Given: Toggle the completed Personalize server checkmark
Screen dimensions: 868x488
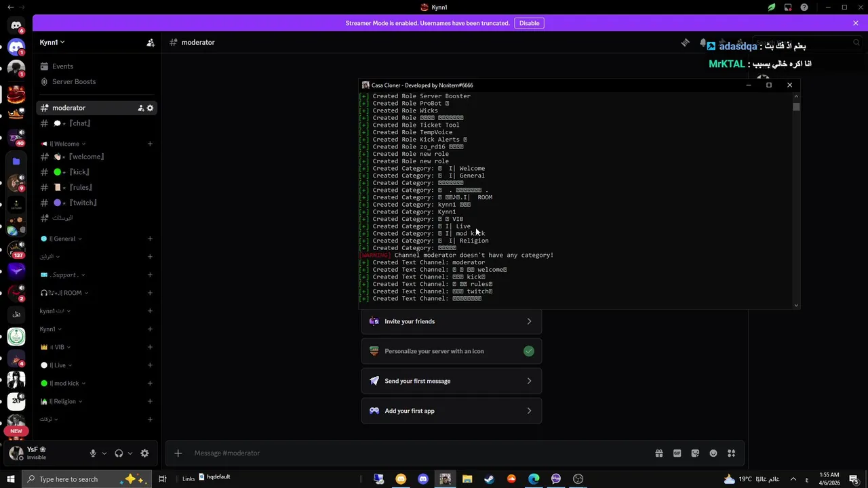Looking at the screenshot, I should 529,351.
